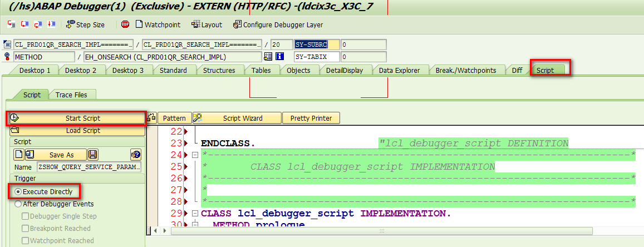Open the Break./Watchpoints tab

[466, 70]
